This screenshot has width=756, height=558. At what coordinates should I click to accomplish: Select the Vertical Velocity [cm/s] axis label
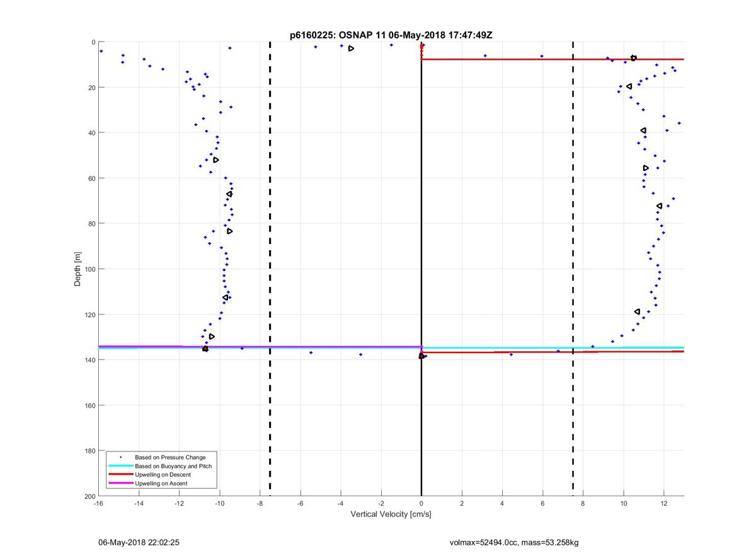391,514
